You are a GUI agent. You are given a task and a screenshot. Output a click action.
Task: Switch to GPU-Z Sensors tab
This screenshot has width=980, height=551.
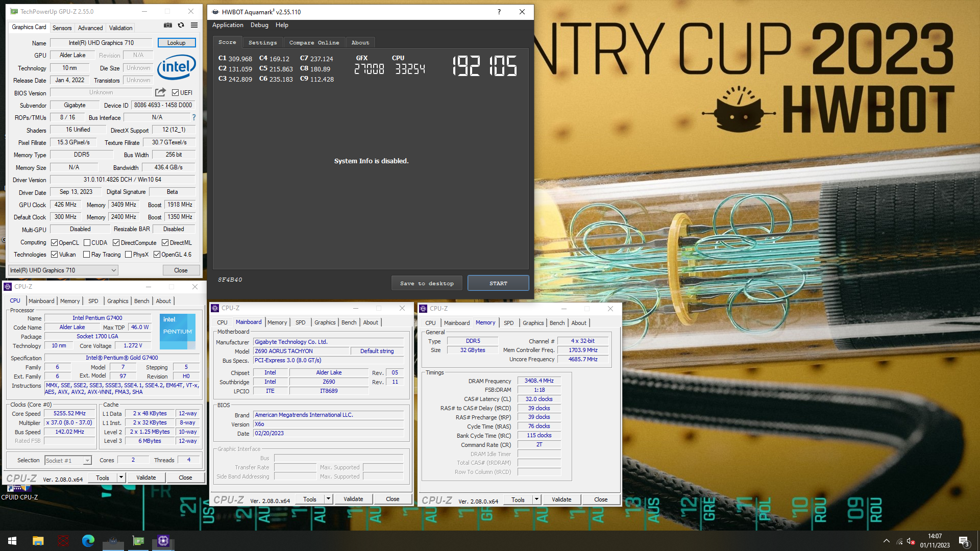point(62,28)
